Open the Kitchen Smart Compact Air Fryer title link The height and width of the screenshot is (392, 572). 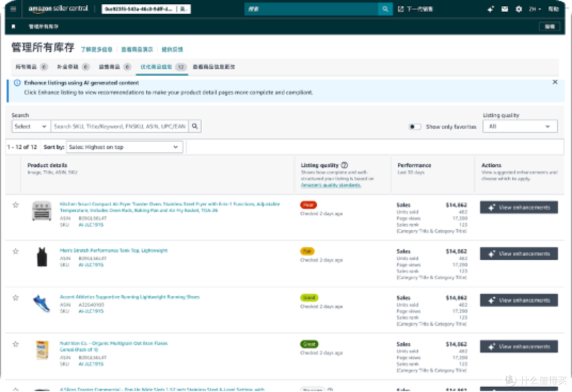169,207
